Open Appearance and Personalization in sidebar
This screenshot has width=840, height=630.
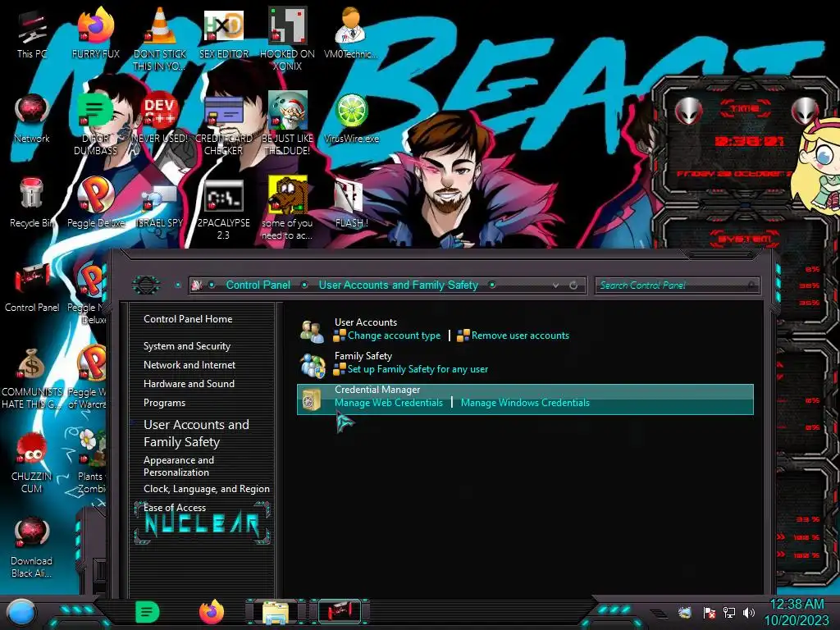click(x=178, y=466)
